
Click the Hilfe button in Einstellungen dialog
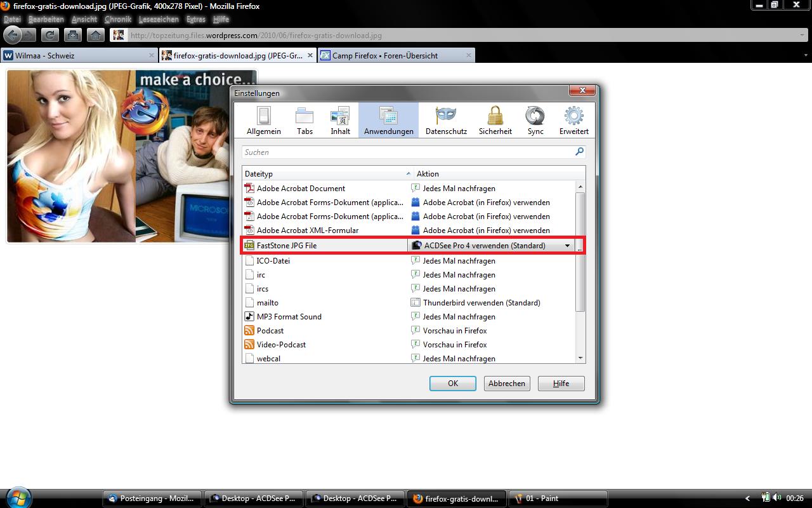[x=561, y=384]
